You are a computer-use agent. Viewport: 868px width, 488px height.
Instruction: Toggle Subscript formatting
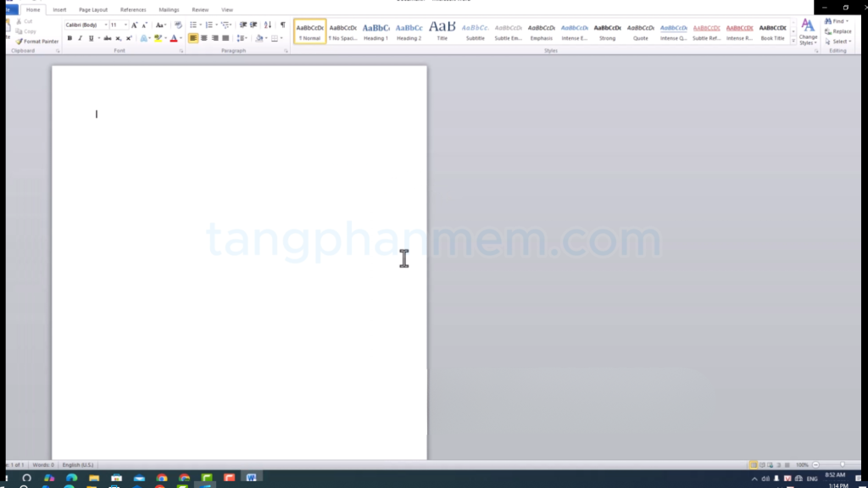118,38
